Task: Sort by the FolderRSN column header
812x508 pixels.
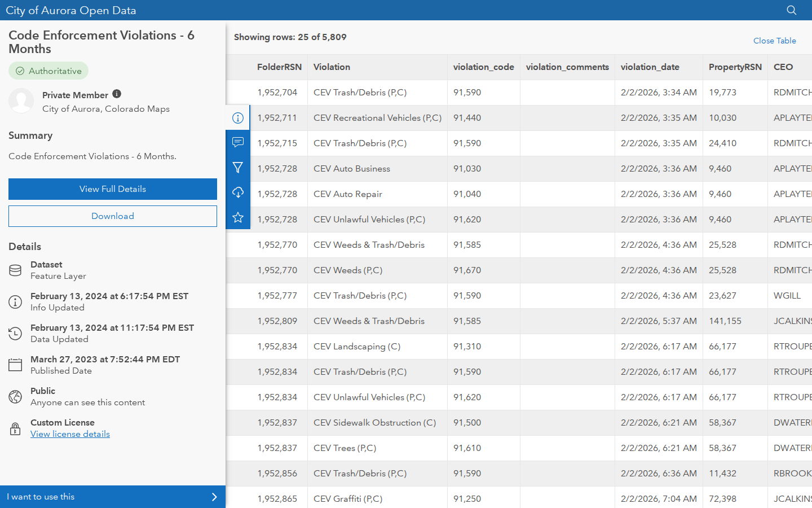Action: tap(279, 67)
